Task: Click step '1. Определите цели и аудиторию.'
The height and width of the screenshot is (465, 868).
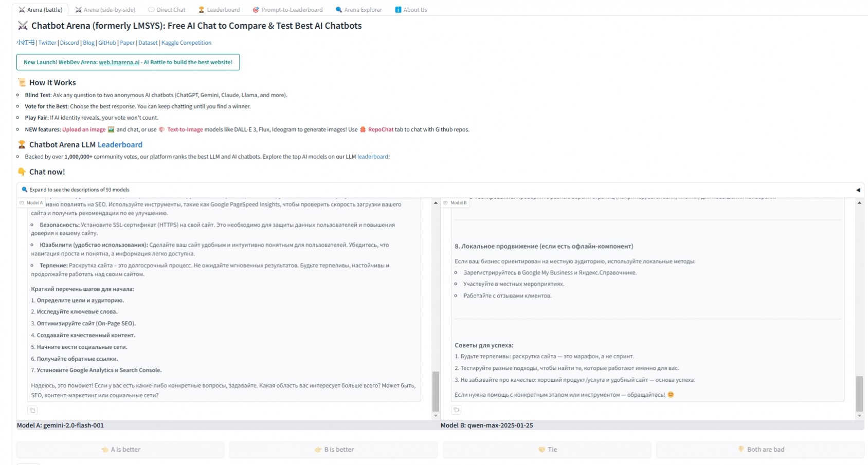Action: (x=77, y=300)
